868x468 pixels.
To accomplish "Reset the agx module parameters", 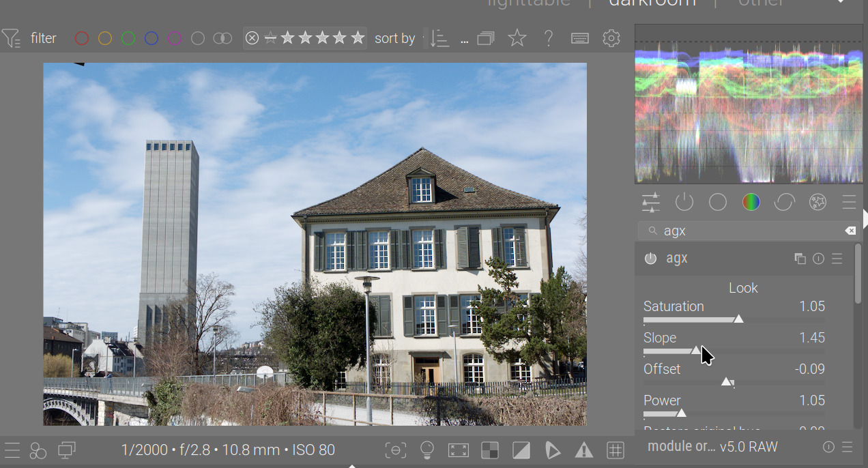I will pyautogui.click(x=818, y=259).
